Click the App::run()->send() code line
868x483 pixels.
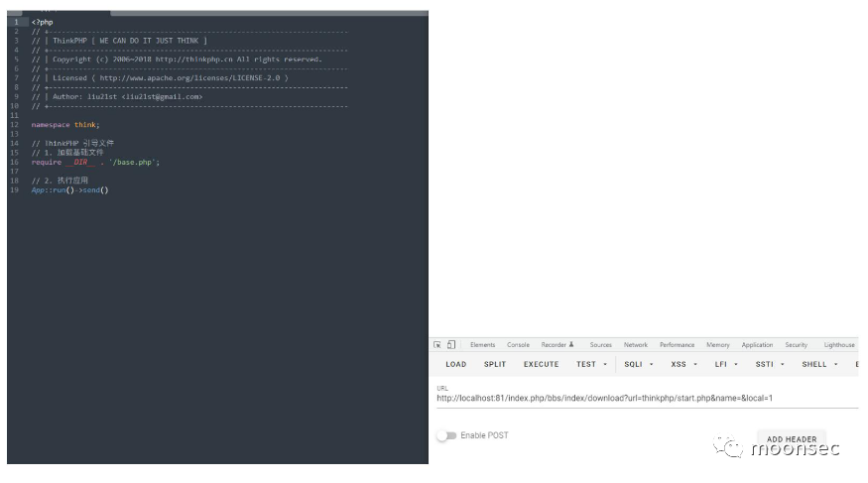[x=69, y=190]
